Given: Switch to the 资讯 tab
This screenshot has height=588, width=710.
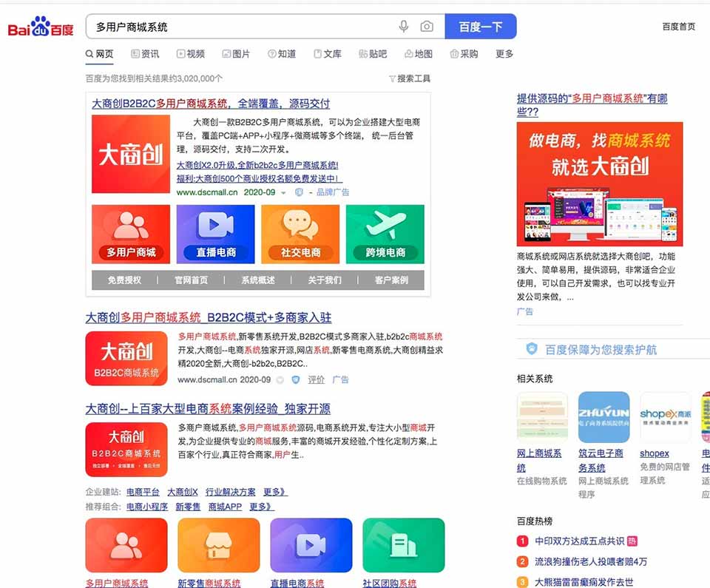Looking at the screenshot, I should (145, 54).
